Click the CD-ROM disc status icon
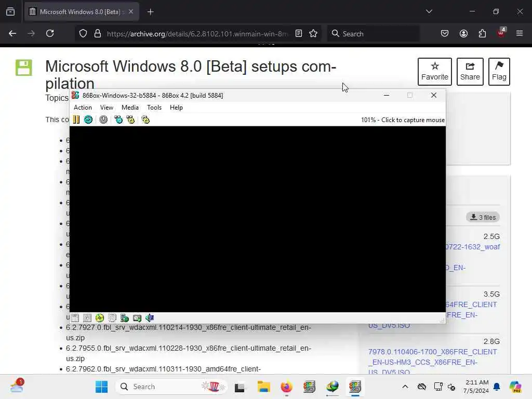The width and height of the screenshot is (532, 399). 100,318
